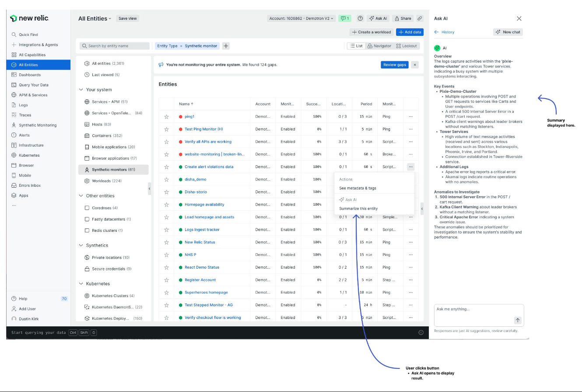Go back to Ask AI History

pyautogui.click(x=444, y=32)
